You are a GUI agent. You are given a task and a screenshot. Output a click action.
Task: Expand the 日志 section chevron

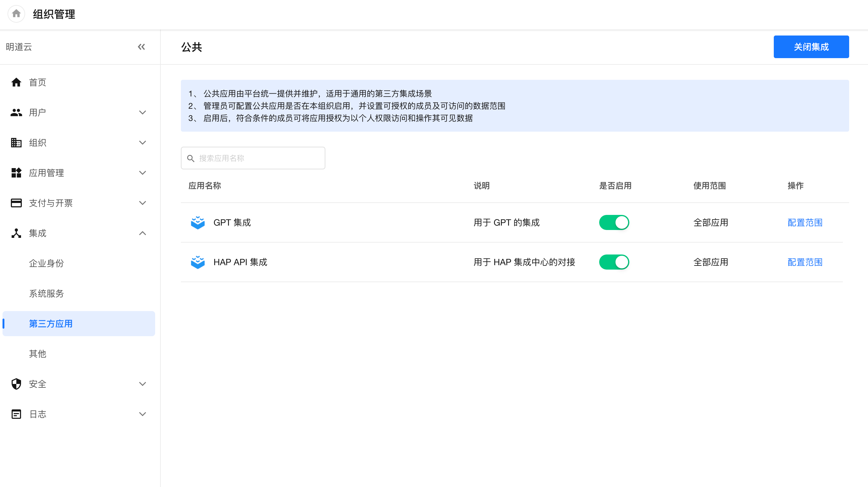point(143,414)
